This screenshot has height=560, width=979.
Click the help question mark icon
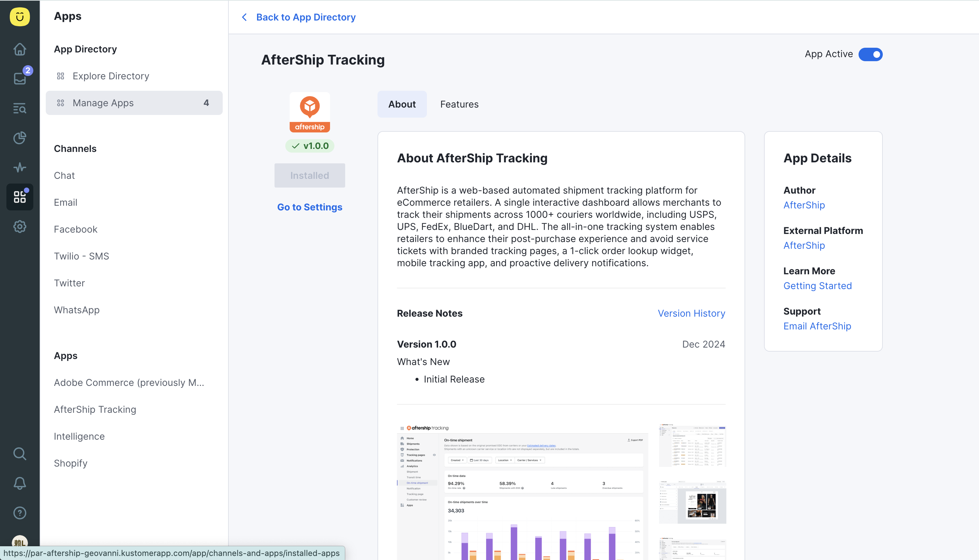pos(20,513)
